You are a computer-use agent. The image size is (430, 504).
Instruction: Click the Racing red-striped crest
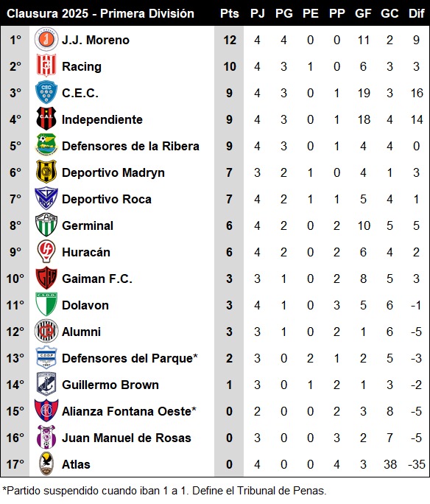pos(46,66)
